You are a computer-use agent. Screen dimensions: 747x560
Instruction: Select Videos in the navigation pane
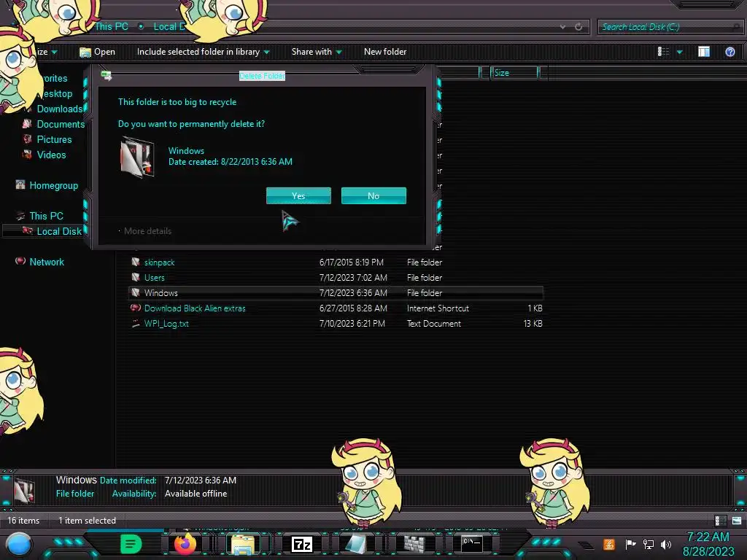[52, 155]
